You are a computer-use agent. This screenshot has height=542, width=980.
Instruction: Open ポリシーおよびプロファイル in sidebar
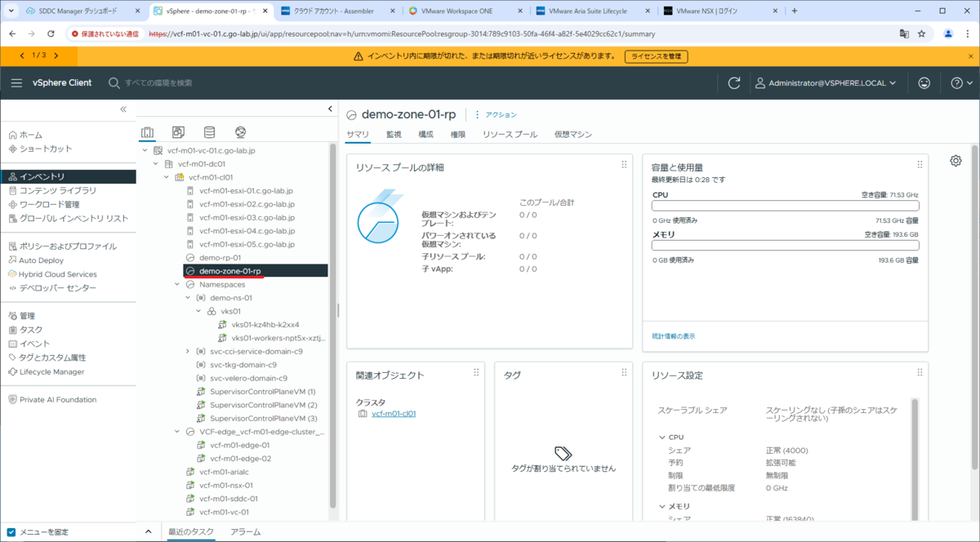click(68, 246)
